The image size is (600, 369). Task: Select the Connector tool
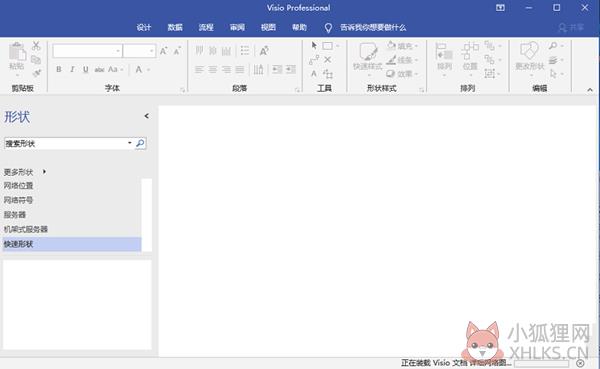[x=314, y=60]
